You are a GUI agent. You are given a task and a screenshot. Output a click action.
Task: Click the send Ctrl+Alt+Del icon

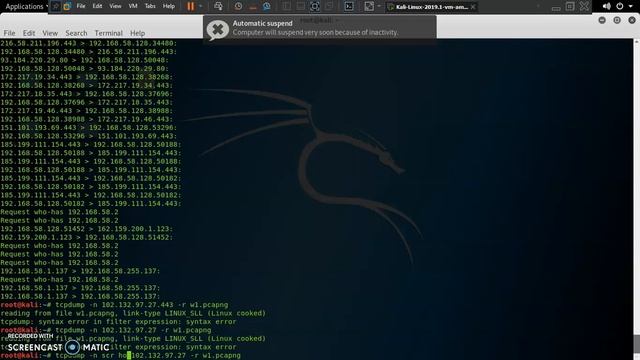point(218,6)
